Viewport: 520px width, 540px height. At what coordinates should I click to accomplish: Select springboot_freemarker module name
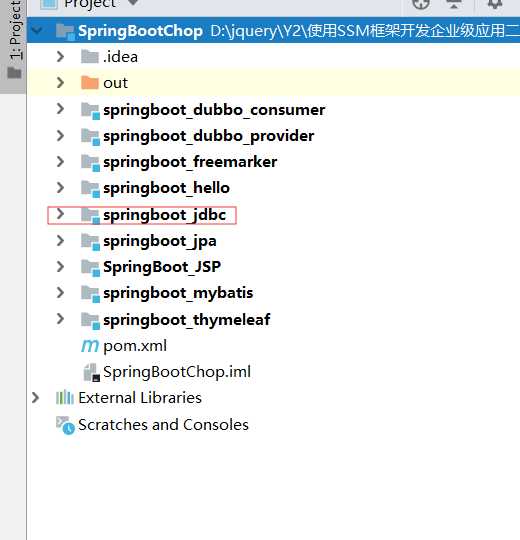click(x=190, y=162)
